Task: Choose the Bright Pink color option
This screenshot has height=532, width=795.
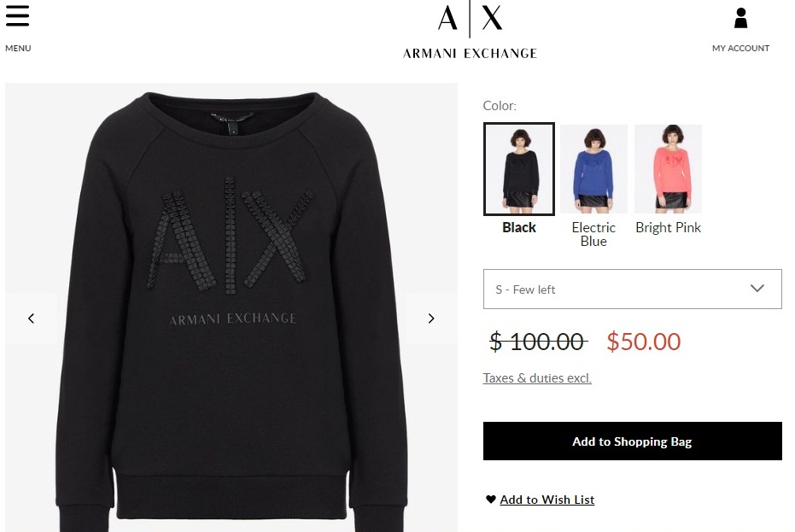Action: pos(669,169)
